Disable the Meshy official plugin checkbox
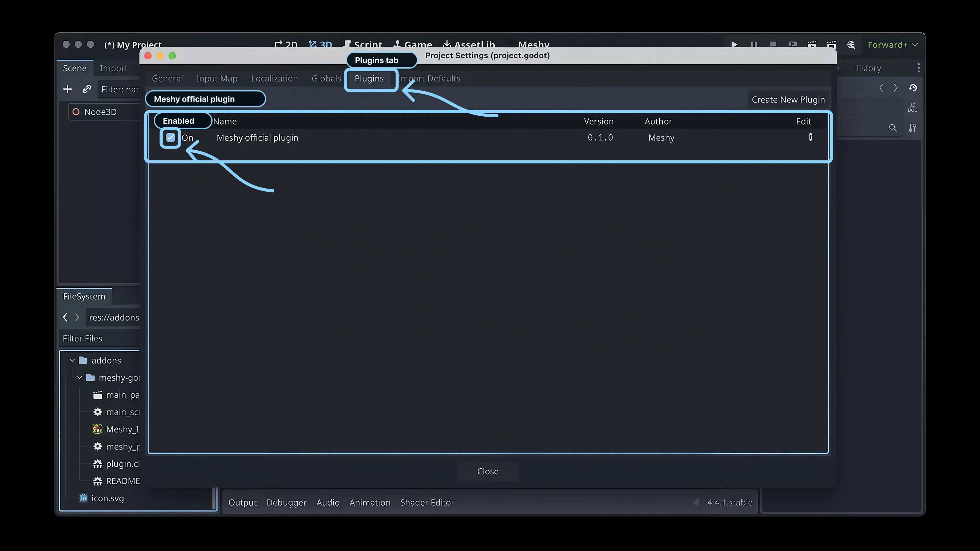980x551 pixels. click(171, 138)
